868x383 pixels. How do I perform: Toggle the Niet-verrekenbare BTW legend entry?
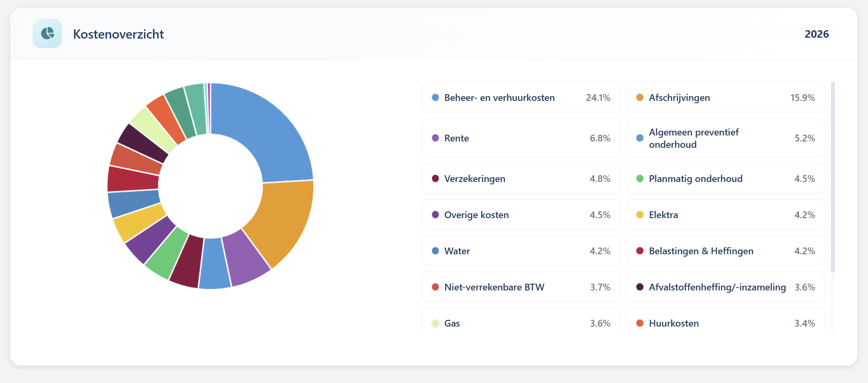(x=521, y=287)
